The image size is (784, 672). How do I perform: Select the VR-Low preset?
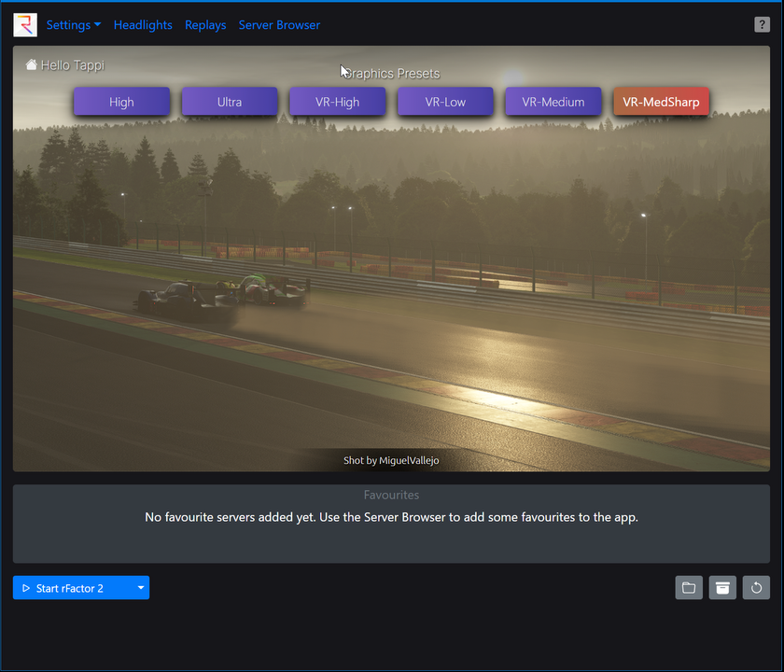coord(445,102)
